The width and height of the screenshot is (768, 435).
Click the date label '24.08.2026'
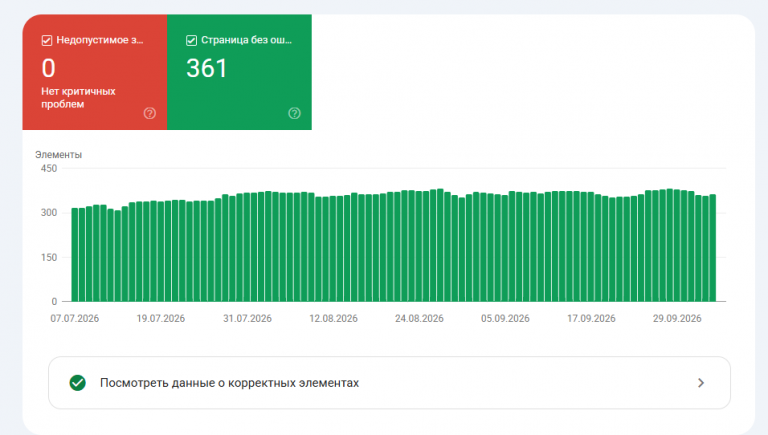point(419,318)
